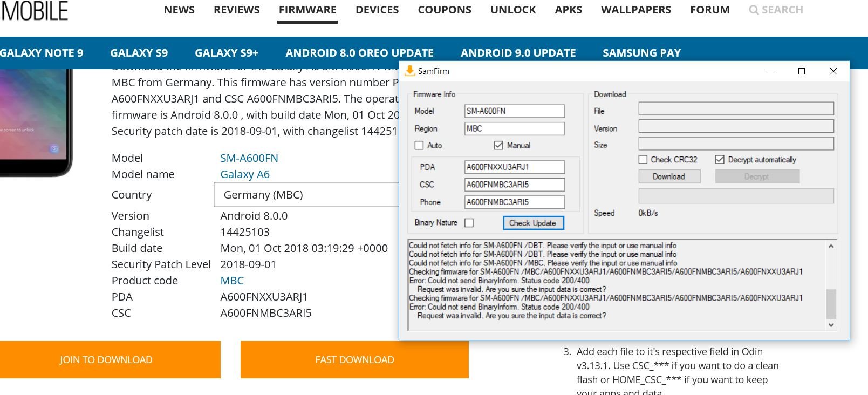Open the UNLOCK menu item
This screenshot has height=395, width=868.
(x=513, y=10)
